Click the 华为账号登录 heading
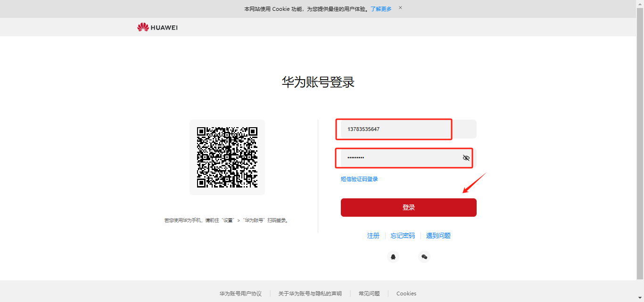The width and height of the screenshot is (644, 302). 318,82
